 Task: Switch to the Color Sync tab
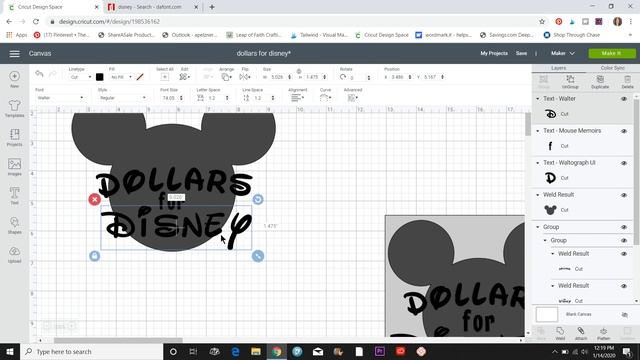(x=612, y=68)
